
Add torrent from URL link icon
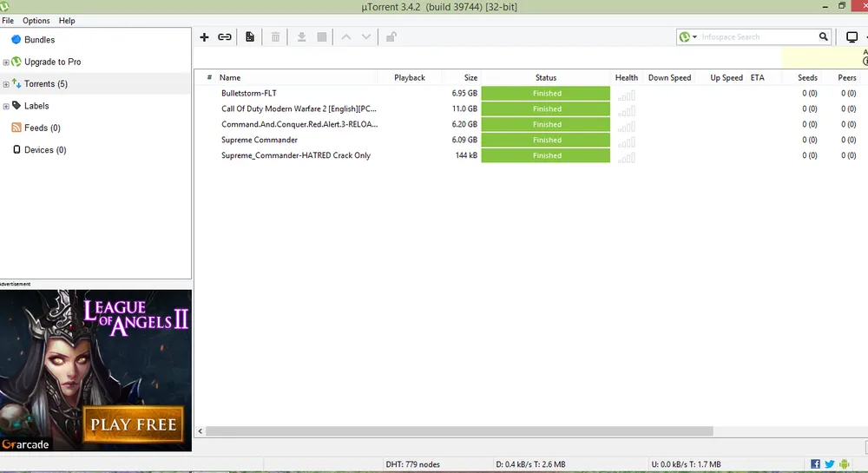(224, 37)
